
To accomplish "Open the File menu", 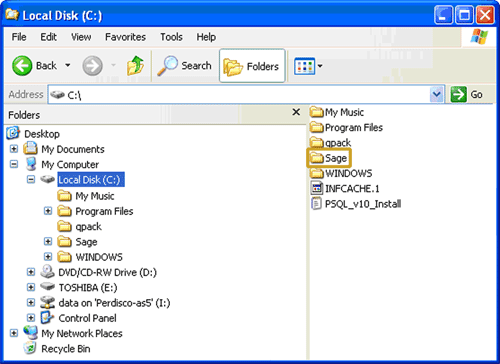I will coord(19,37).
